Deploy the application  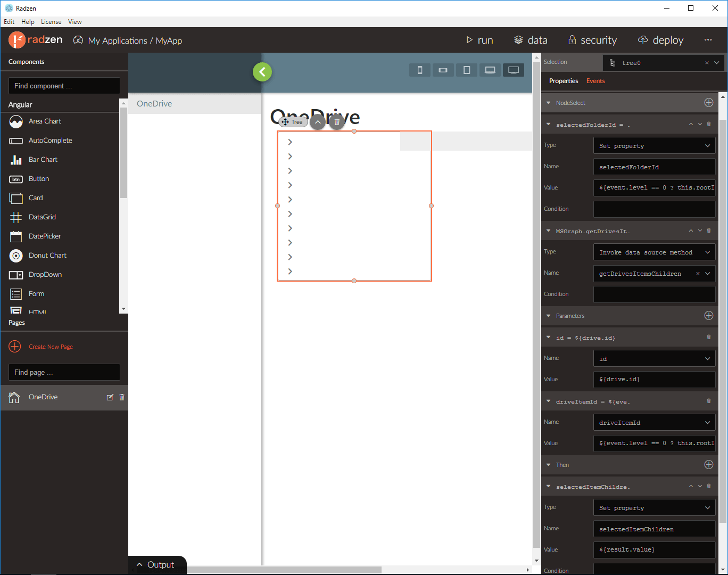point(660,40)
